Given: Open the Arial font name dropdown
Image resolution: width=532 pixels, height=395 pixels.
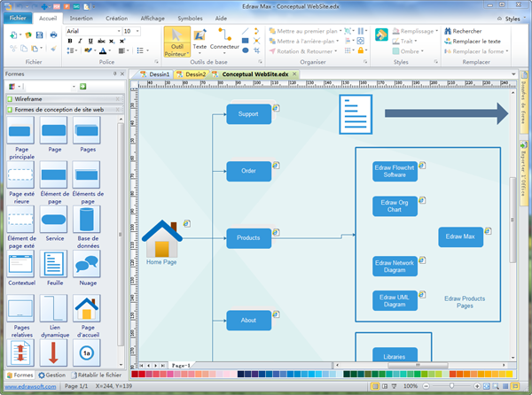Looking at the screenshot, I should (x=119, y=31).
